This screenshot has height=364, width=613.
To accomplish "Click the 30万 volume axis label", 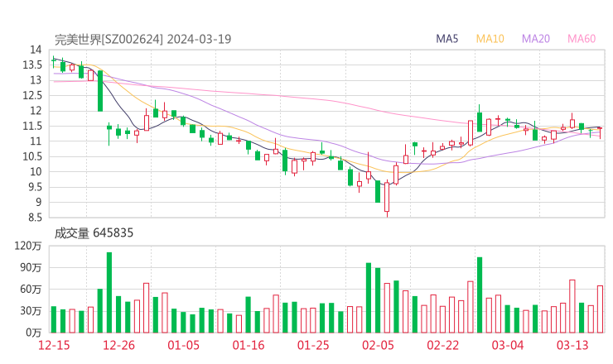I will click(x=31, y=311).
